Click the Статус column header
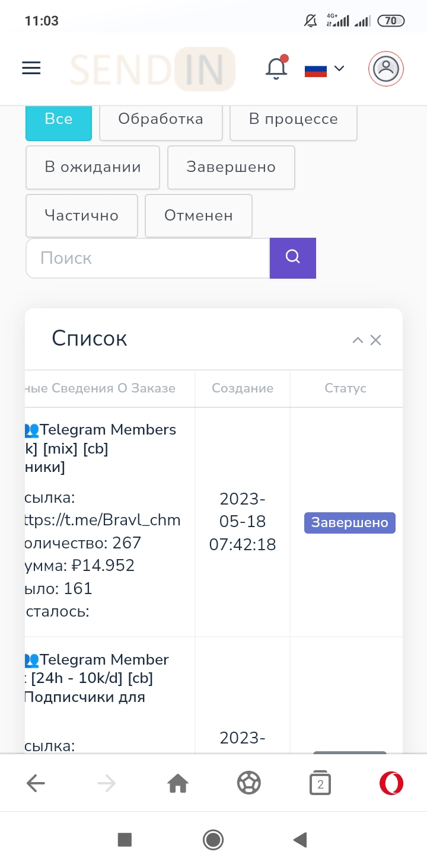Screen dimensions: 427x868 tap(346, 389)
